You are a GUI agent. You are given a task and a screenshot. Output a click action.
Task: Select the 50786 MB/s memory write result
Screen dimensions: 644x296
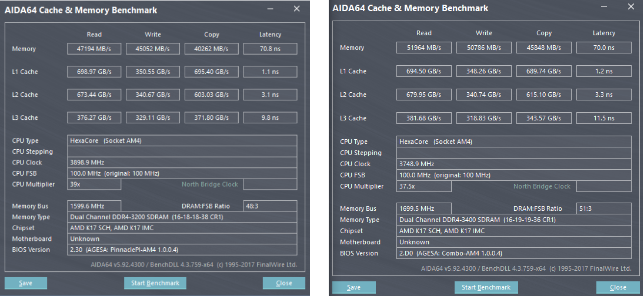coord(484,48)
